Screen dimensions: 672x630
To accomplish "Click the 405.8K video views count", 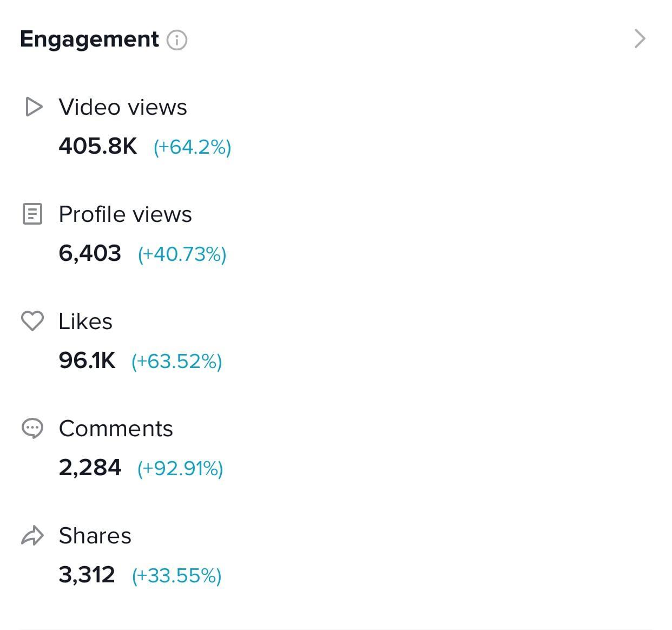I will point(98,146).
